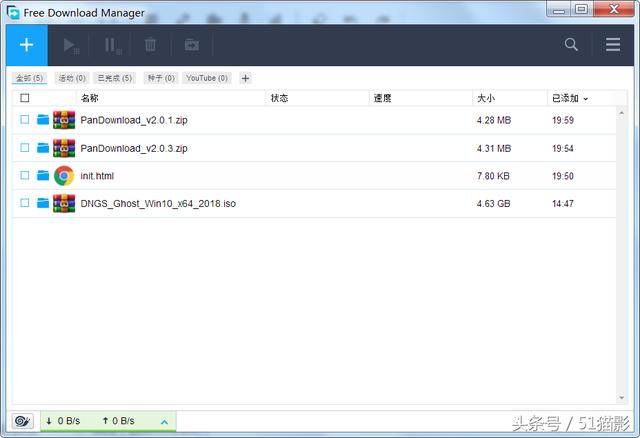Select the 全部 (5) filter tab
Viewport: 640px width, 438px height.
tap(29, 78)
